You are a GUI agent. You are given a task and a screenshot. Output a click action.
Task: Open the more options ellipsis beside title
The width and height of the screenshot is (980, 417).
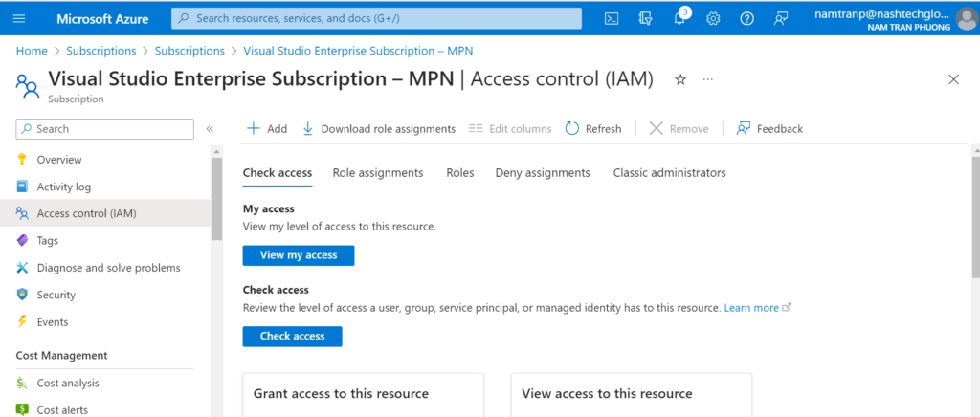[708, 79]
